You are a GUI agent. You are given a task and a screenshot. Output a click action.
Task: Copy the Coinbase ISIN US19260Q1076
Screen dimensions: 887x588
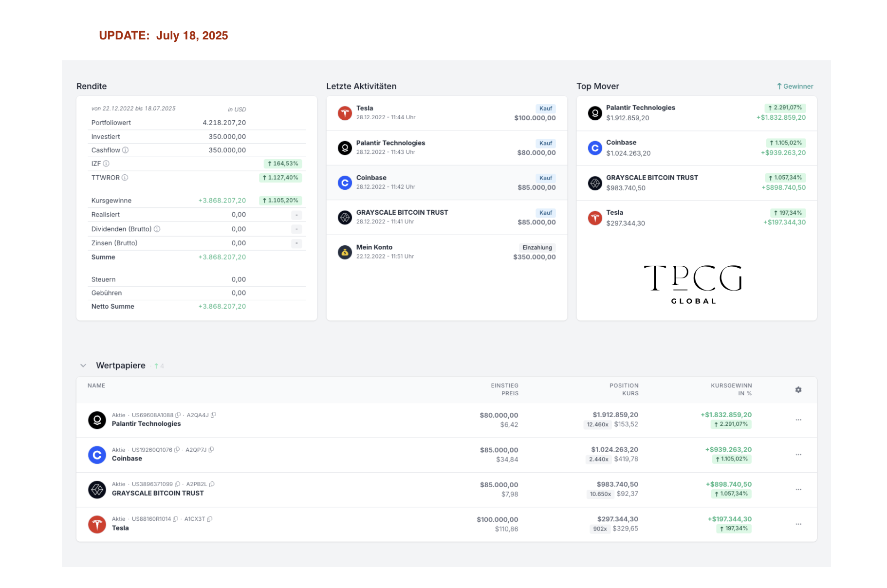click(177, 450)
